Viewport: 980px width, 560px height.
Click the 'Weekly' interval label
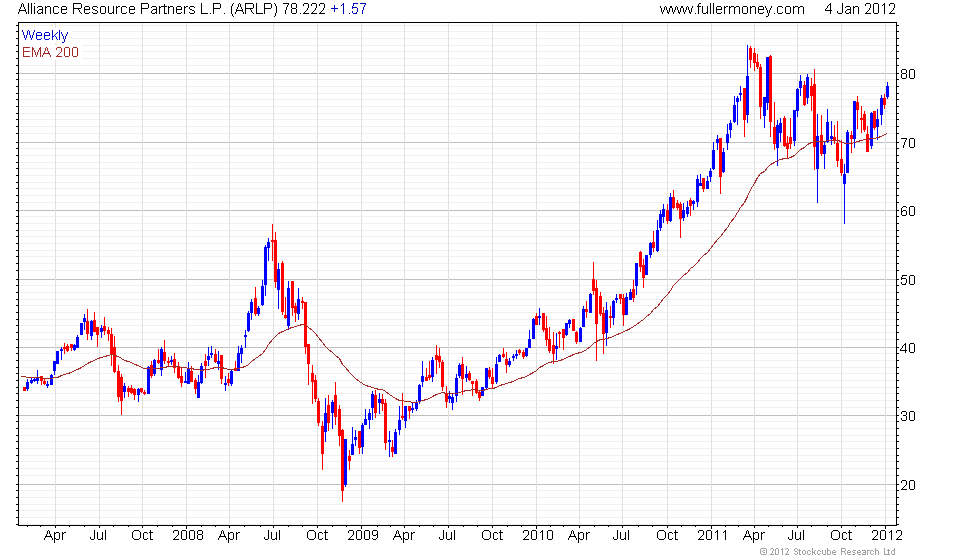(x=45, y=36)
